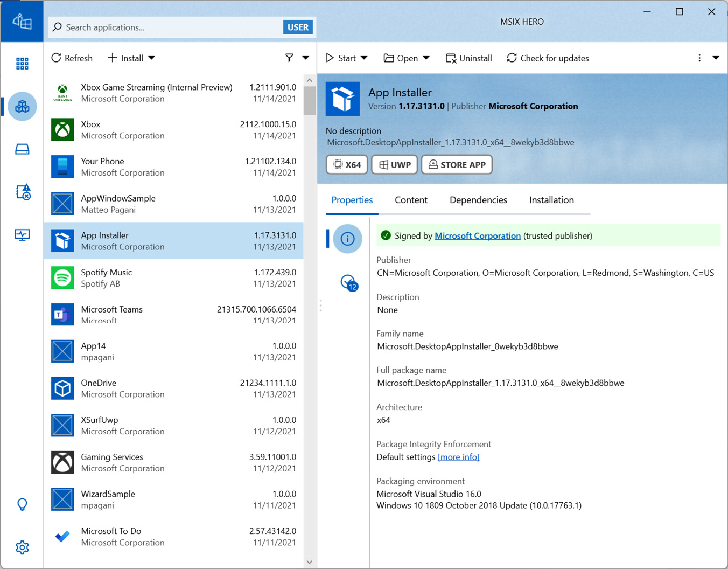
Task: Select the Spotify Music list row
Action: (x=173, y=278)
